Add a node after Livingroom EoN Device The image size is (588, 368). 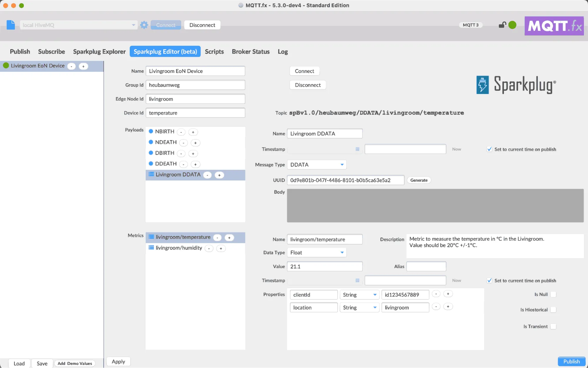tap(83, 66)
